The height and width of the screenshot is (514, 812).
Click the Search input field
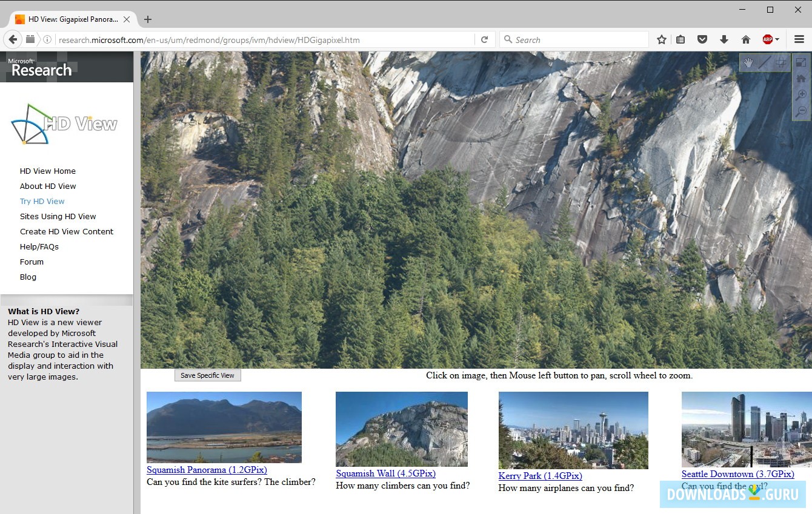574,40
